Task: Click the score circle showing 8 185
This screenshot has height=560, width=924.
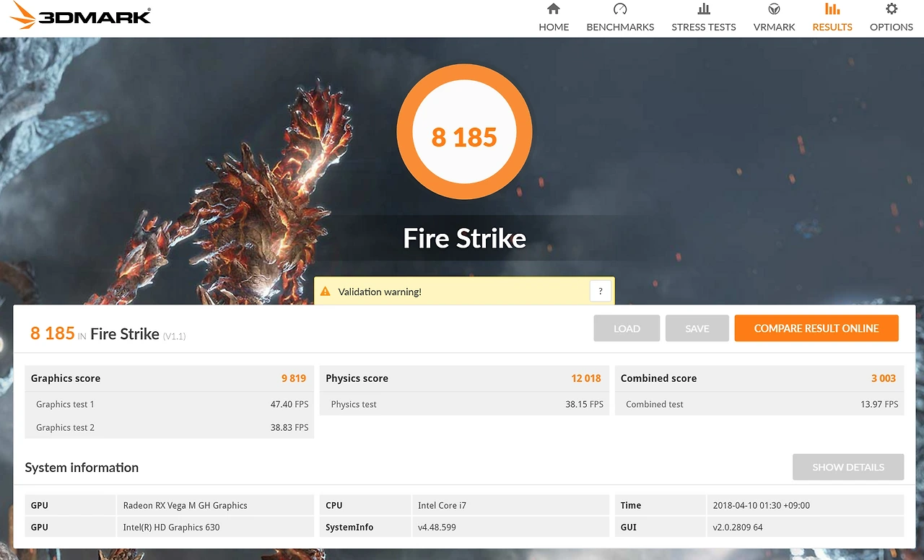Action: 464,132
